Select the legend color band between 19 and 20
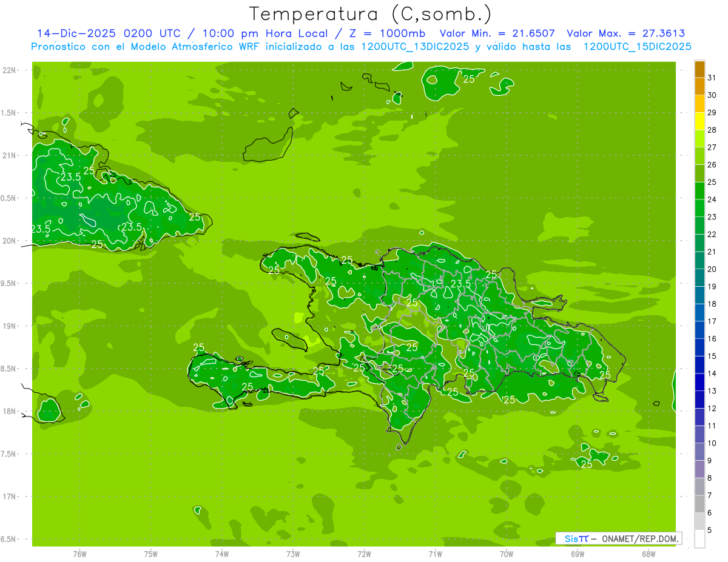728x562 pixels. (x=699, y=278)
